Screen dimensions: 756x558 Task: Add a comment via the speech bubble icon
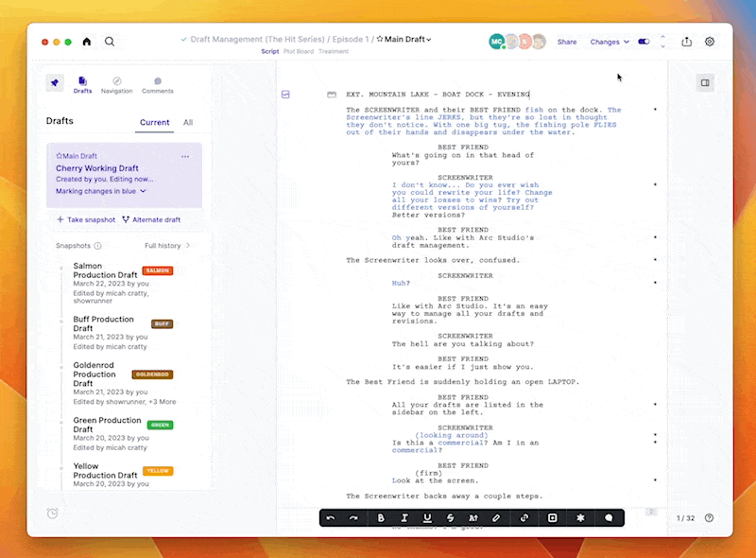point(609,517)
